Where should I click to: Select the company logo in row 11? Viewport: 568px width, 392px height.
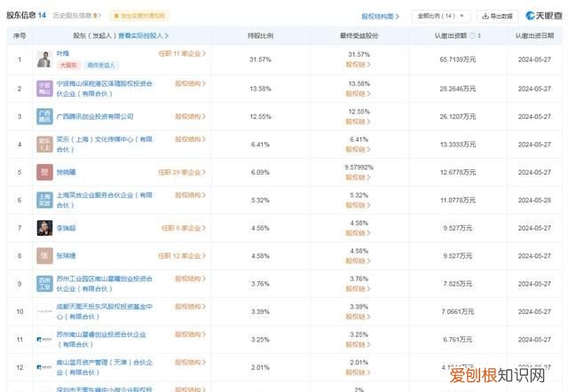(x=44, y=340)
